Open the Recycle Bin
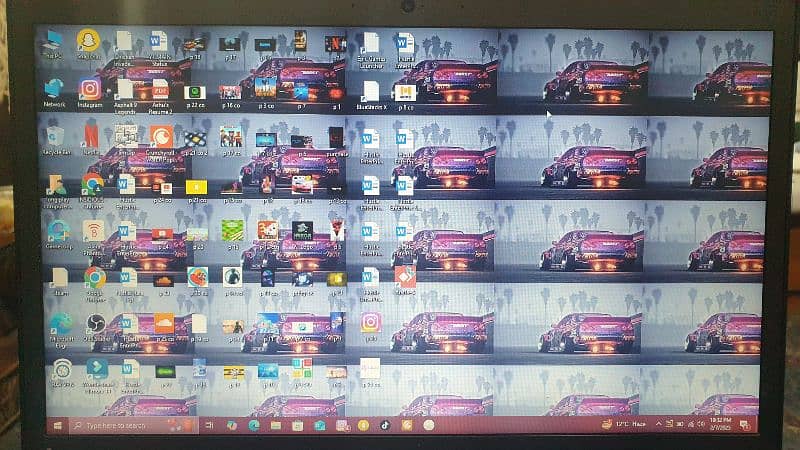The image size is (800, 450). 56,136
